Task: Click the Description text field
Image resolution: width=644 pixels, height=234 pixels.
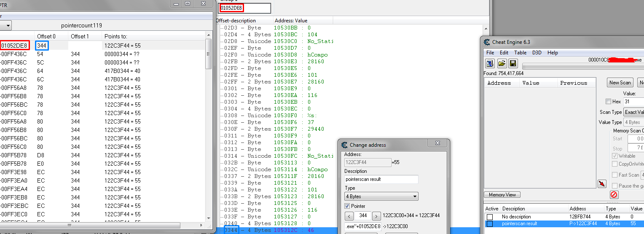Action: pos(381,179)
